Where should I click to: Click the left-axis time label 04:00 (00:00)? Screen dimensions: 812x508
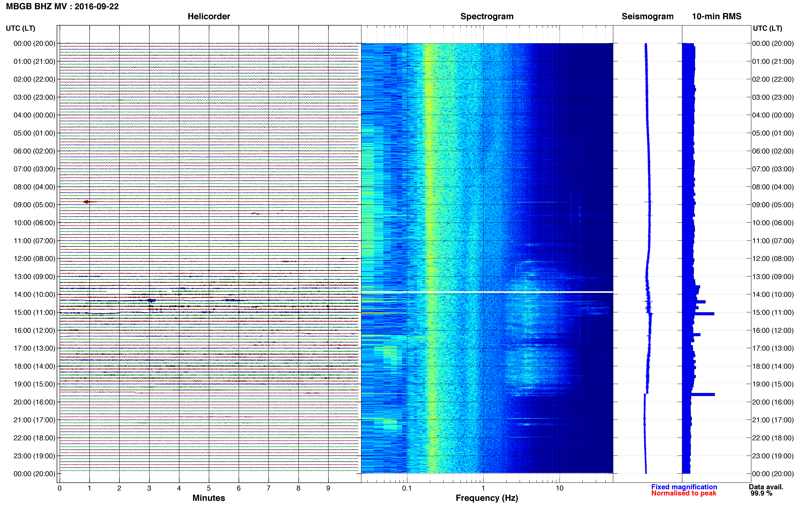pos(34,115)
